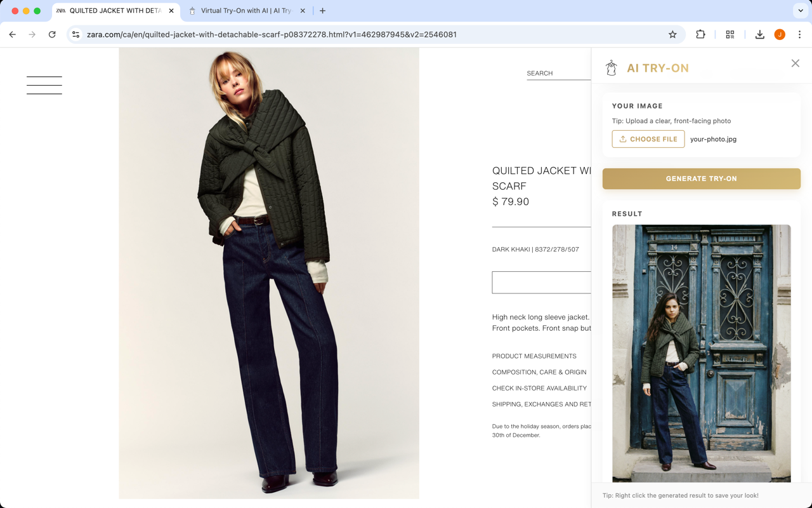Click the back navigation arrow

(x=12, y=34)
